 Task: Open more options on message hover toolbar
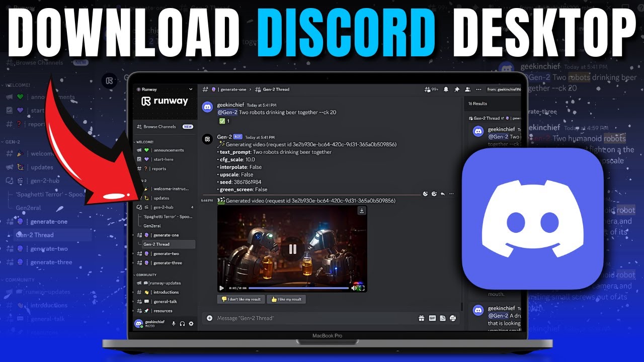coord(451,194)
